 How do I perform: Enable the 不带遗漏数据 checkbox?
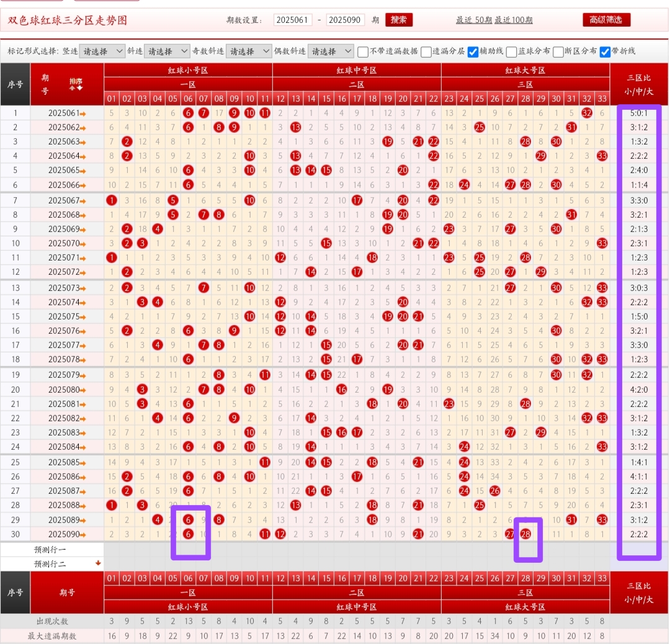coord(364,51)
